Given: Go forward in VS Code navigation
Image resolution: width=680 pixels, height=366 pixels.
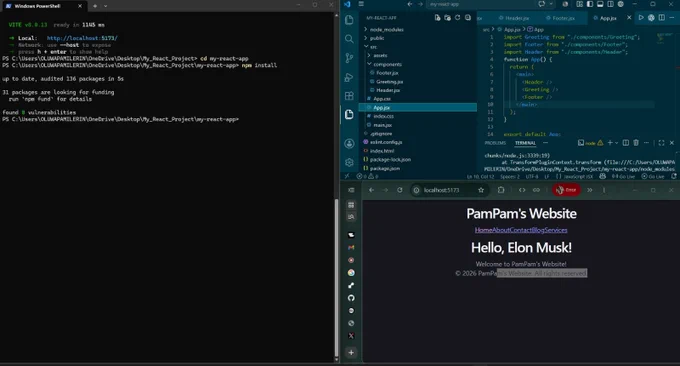Looking at the screenshot, I should 420,4.
